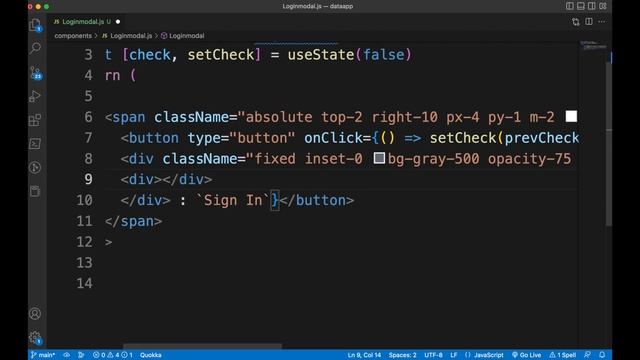Viewport: 640px width, 360px height.
Task: Open the Search view in activity bar
Action: (x=36, y=48)
